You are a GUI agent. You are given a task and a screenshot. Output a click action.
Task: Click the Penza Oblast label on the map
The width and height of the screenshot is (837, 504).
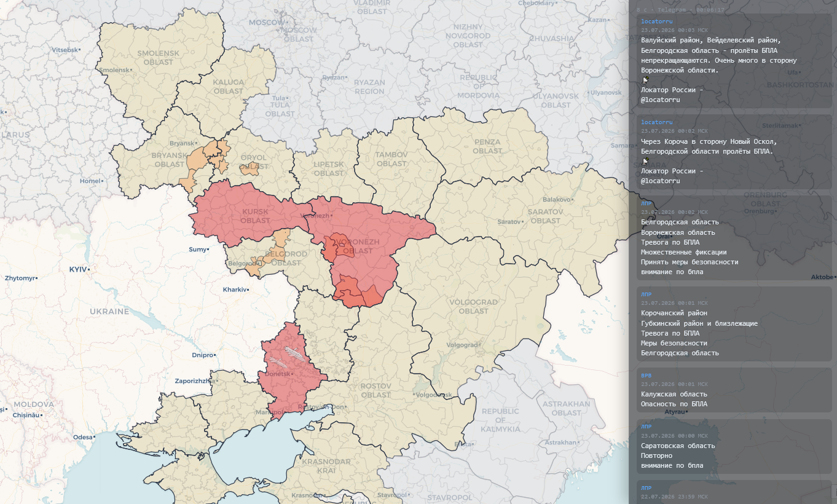pos(488,146)
